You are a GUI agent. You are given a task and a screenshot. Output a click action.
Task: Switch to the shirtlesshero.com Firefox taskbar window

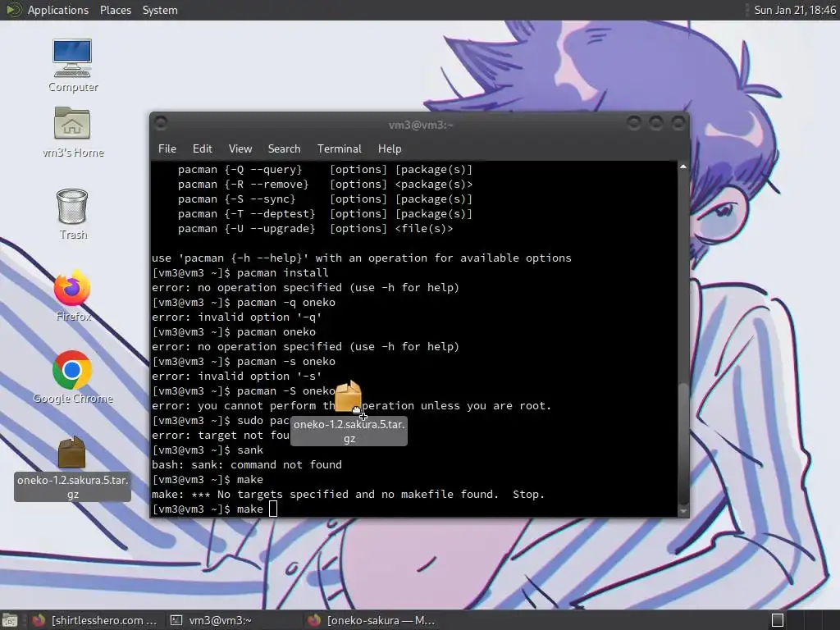pos(94,620)
